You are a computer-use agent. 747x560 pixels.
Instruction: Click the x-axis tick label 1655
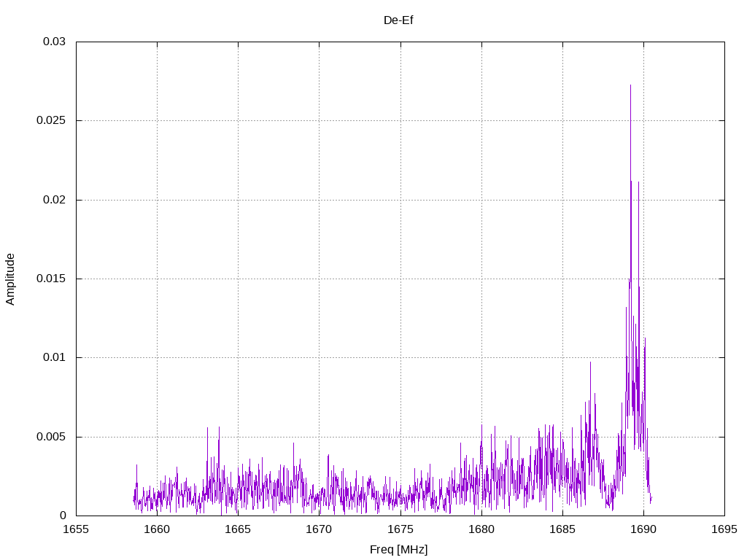pyautogui.click(x=76, y=529)
